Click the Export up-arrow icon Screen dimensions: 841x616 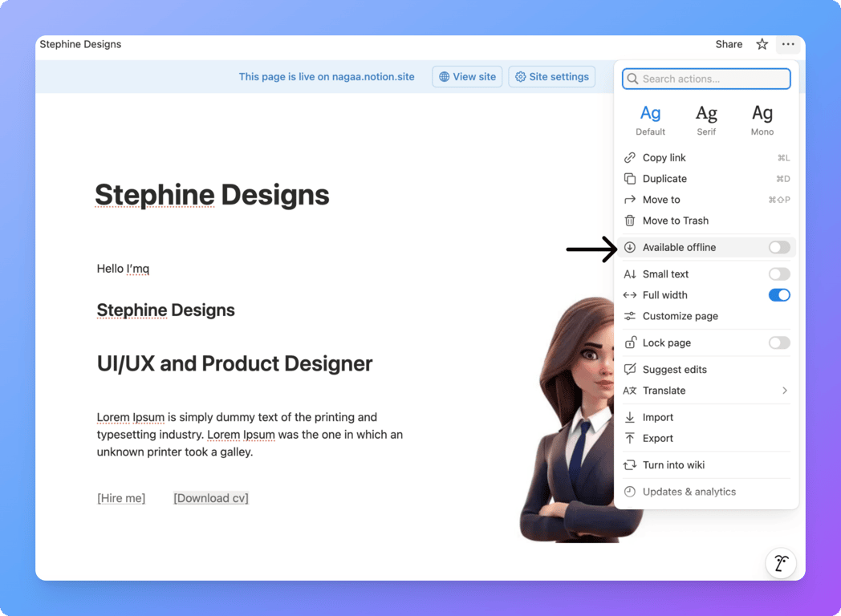pyautogui.click(x=630, y=438)
